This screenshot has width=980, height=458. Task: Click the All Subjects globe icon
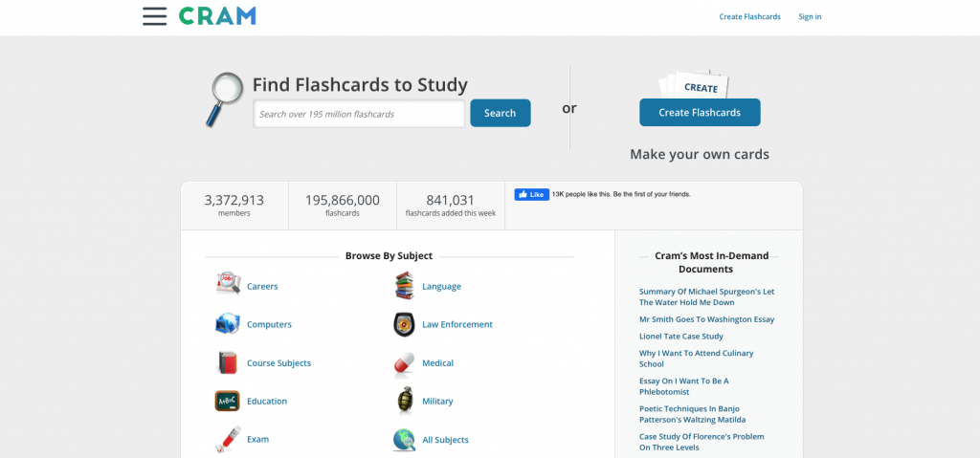(x=404, y=439)
